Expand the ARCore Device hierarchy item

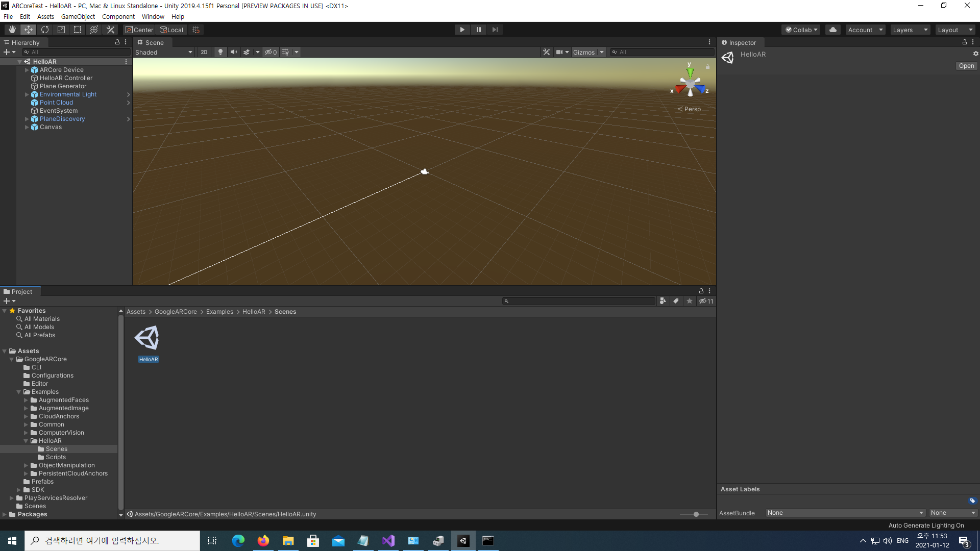(x=27, y=70)
